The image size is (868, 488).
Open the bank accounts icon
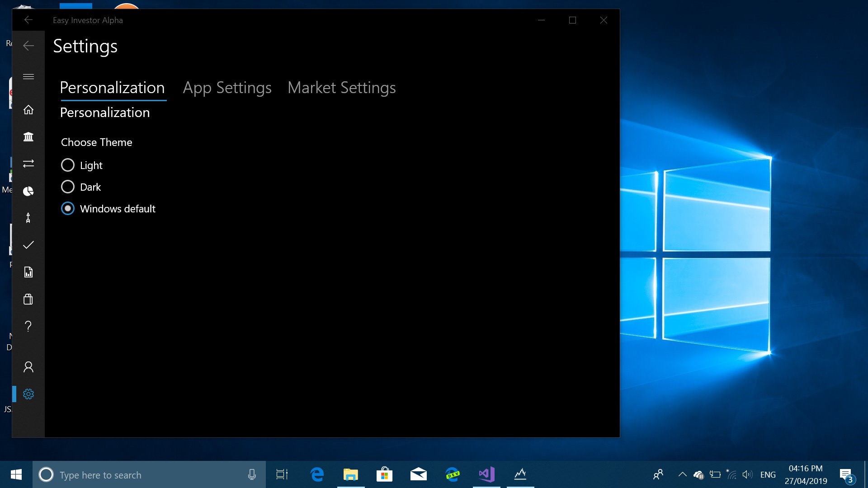pos(28,136)
